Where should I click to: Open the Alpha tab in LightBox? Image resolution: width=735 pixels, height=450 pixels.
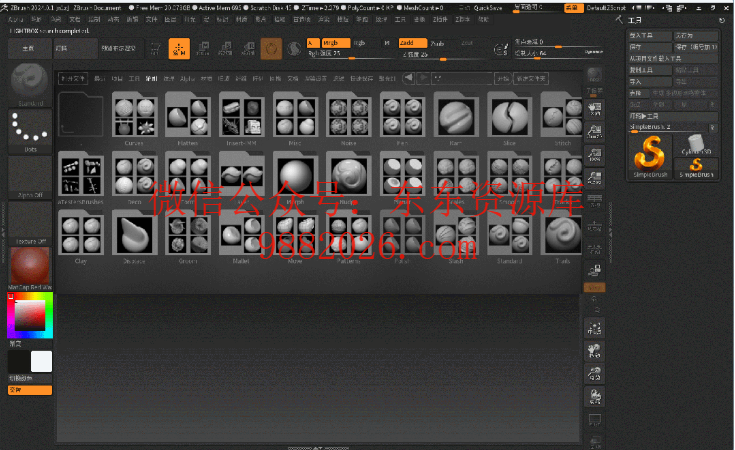pos(188,79)
